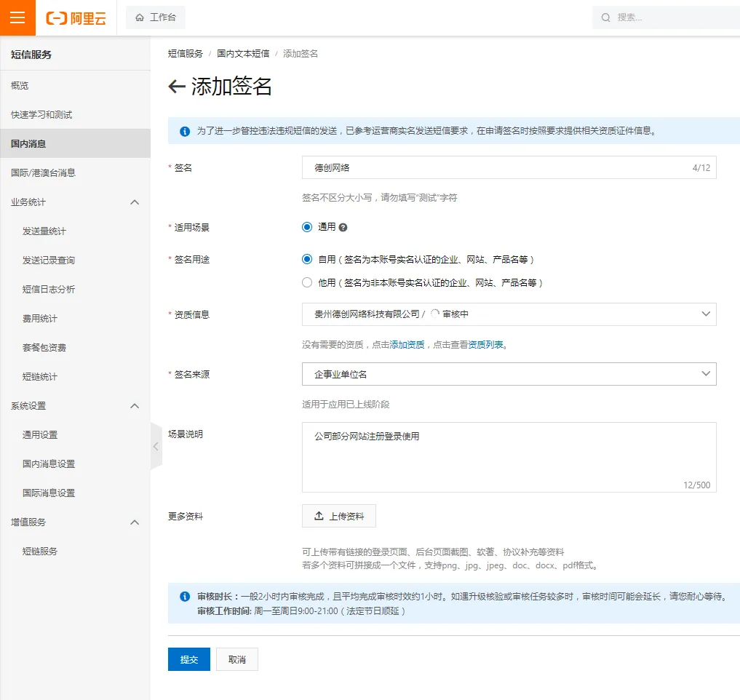The width and height of the screenshot is (740, 700).
Task: Open the 概览 sidebar menu item
Action: [20, 85]
